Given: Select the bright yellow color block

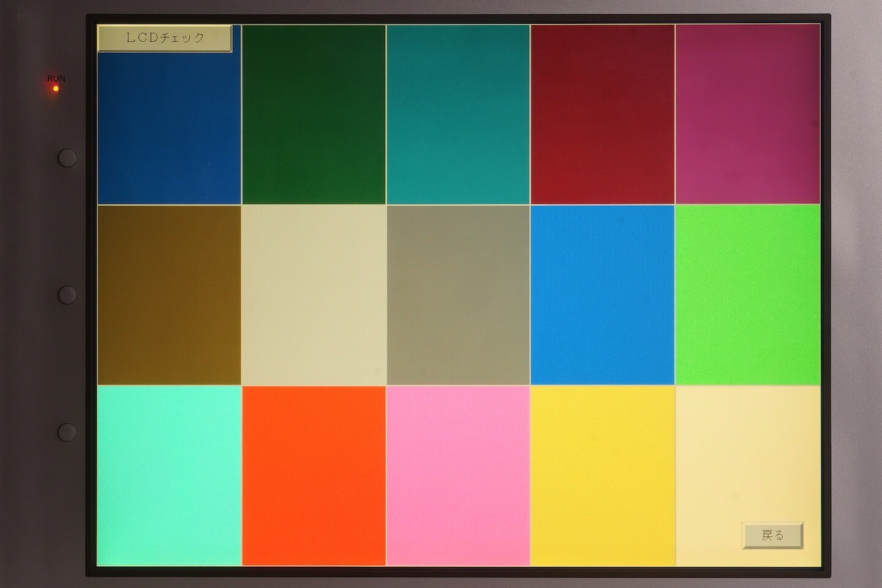Looking at the screenshot, I should click(x=603, y=475).
